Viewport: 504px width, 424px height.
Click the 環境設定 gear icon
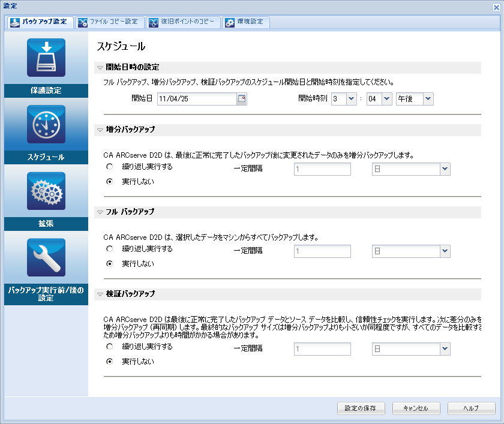(x=229, y=22)
